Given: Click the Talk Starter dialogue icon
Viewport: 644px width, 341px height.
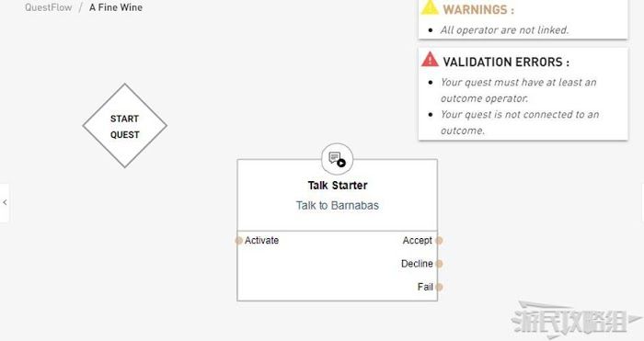Looking at the screenshot, I should (338, 159).
